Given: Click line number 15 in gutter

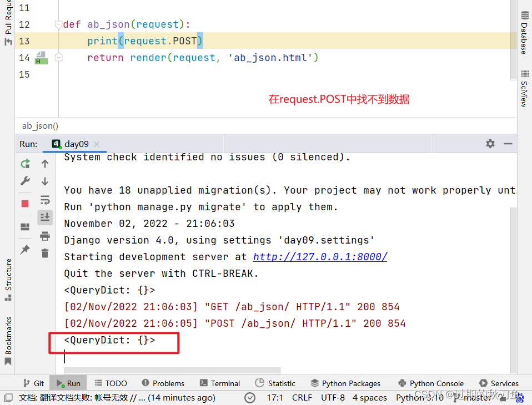Looking at the screenshot, I should pos(24,74).
